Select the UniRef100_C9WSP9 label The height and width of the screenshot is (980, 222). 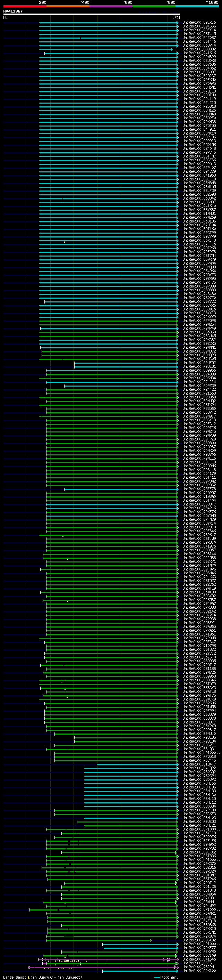tap(199, 57)
